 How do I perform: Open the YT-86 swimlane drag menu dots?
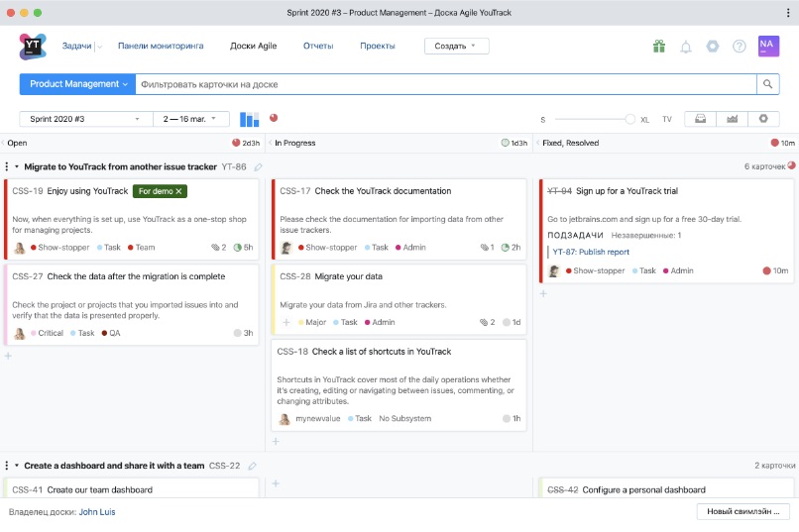[7, 166]
